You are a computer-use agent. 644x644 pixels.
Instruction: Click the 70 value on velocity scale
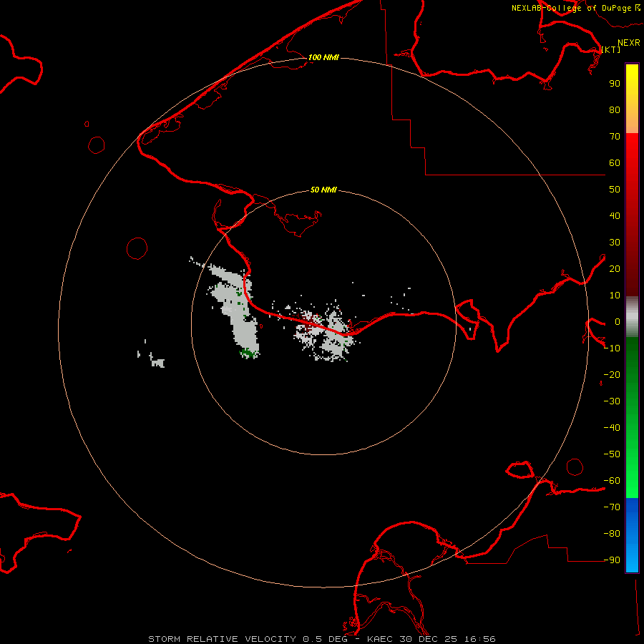[x=615, y=137]
